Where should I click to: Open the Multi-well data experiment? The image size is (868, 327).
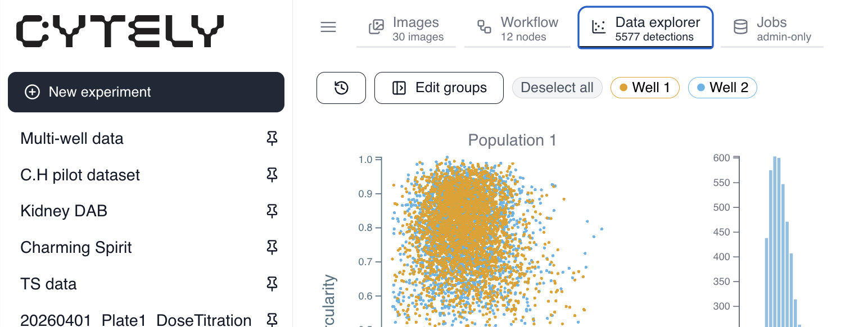[x=72, y=139]
